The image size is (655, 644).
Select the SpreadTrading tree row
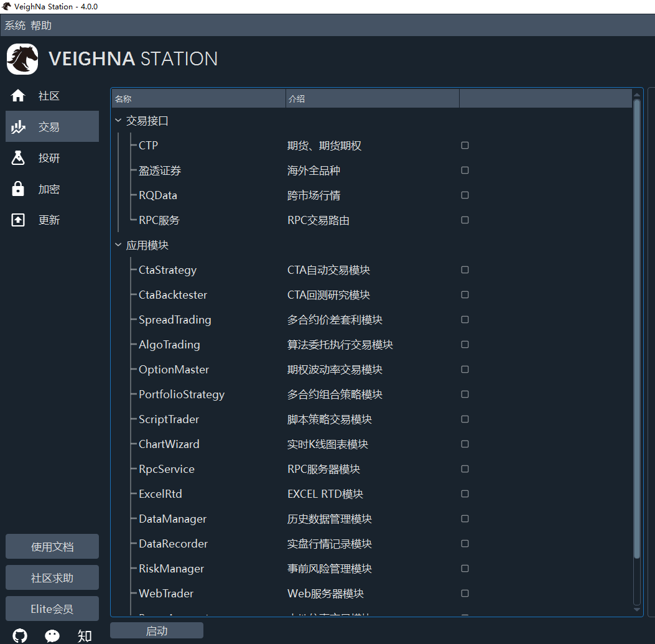click(372, 319)
